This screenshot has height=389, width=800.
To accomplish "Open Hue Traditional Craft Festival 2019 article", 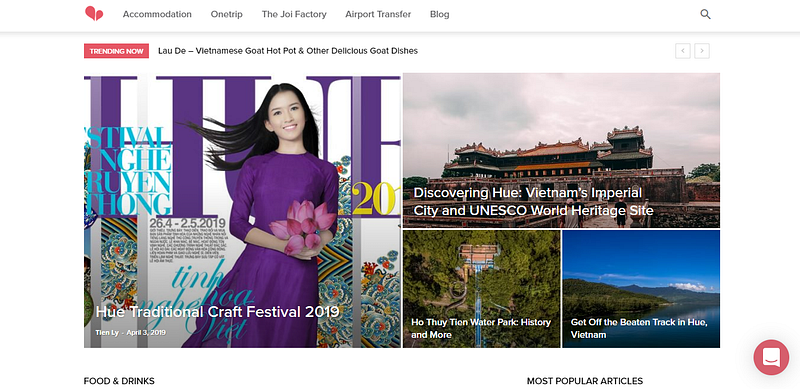I will click(217, 312).
